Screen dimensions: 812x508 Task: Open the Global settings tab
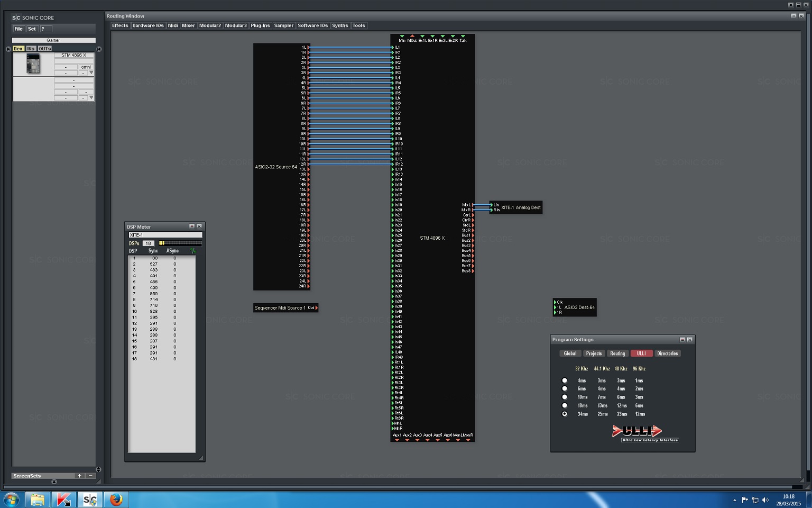[x=570, y=353]
